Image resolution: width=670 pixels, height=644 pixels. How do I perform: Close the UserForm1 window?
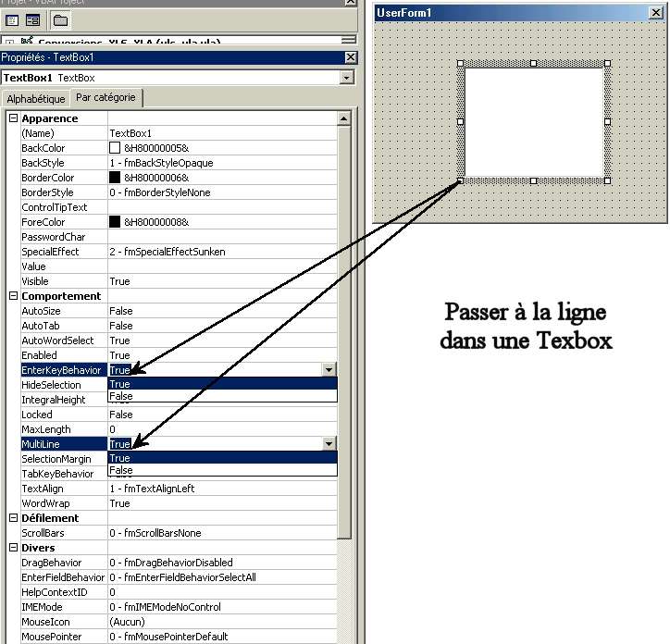tap(656, 13)
